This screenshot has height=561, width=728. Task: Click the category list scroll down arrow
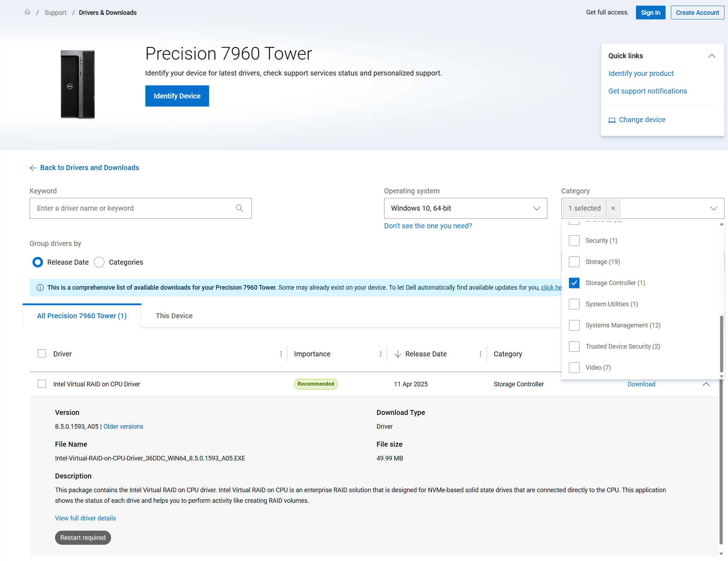click(x=722, y=376)
